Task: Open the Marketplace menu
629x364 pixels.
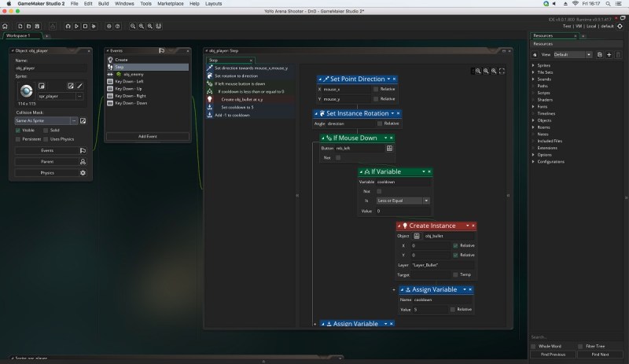Action: pos(172,4)
